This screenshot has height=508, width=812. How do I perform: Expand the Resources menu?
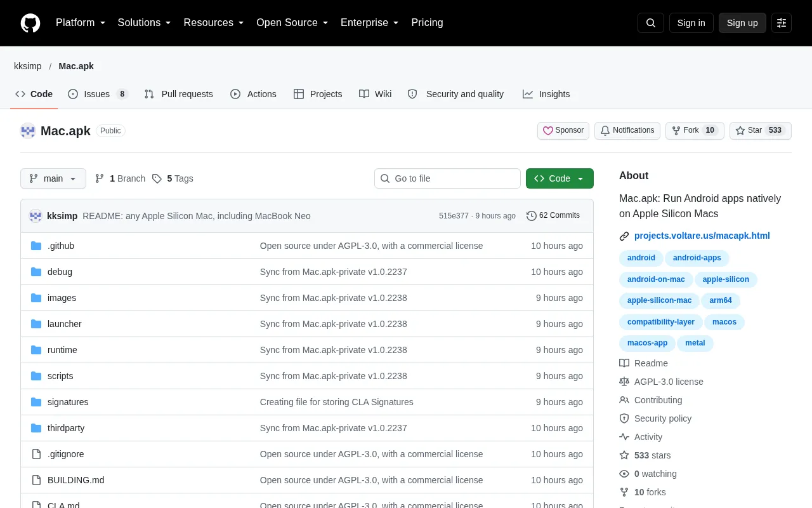214,23
